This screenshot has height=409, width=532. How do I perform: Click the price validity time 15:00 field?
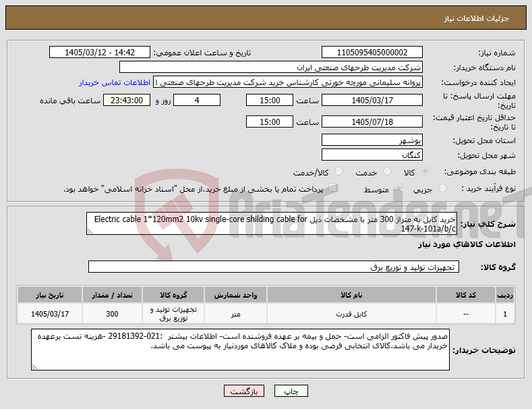click(270, 121)
